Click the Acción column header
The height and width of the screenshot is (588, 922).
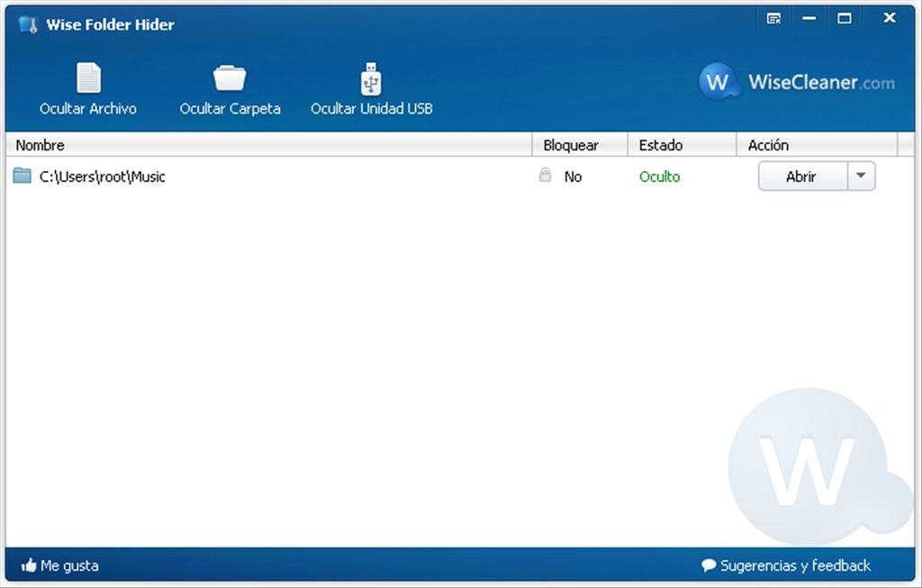point(818,145)
